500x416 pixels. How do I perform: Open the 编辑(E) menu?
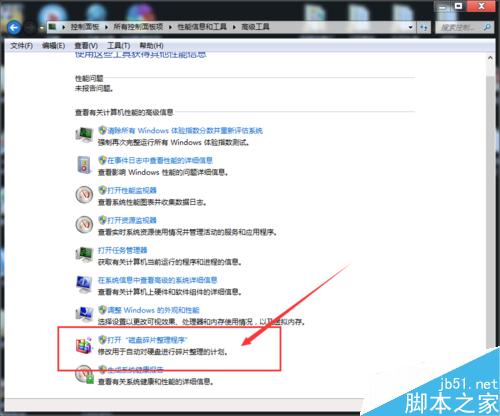[53, 46]
